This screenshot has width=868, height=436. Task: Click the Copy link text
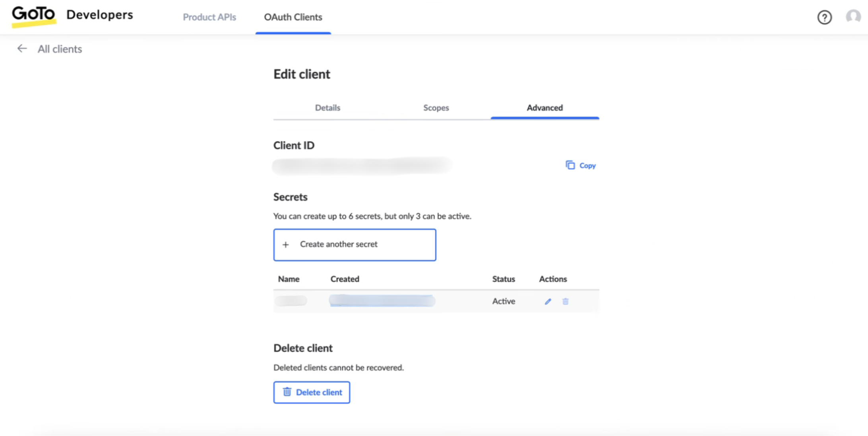587,165
